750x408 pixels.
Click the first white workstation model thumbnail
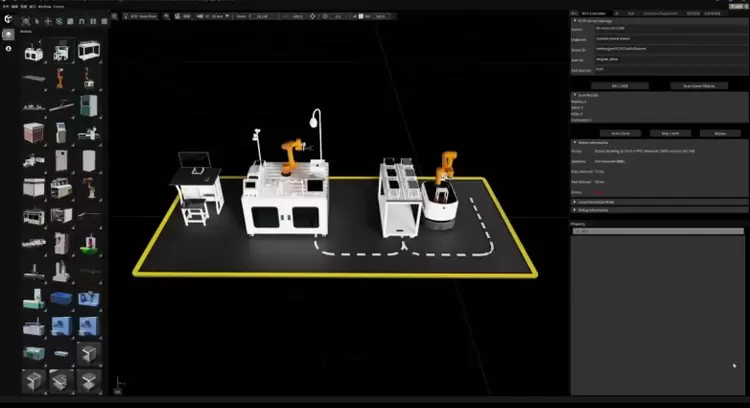[x=34, y=50]
